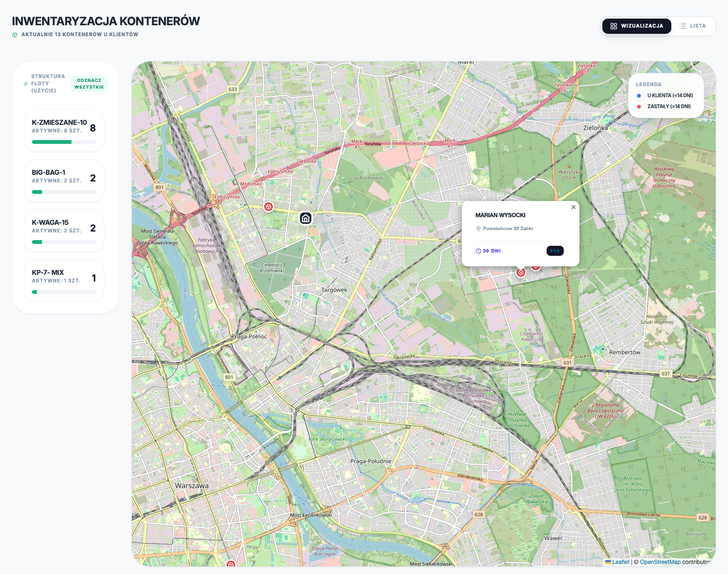This screenshot has height=574, width=728.
Task: Click the LEGENDA heading
Action: (x=648, y=84)
